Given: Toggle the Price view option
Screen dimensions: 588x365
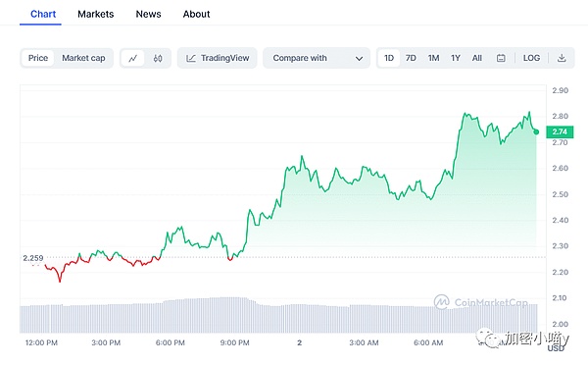Looking at the screenshot, I should [38, 58].
